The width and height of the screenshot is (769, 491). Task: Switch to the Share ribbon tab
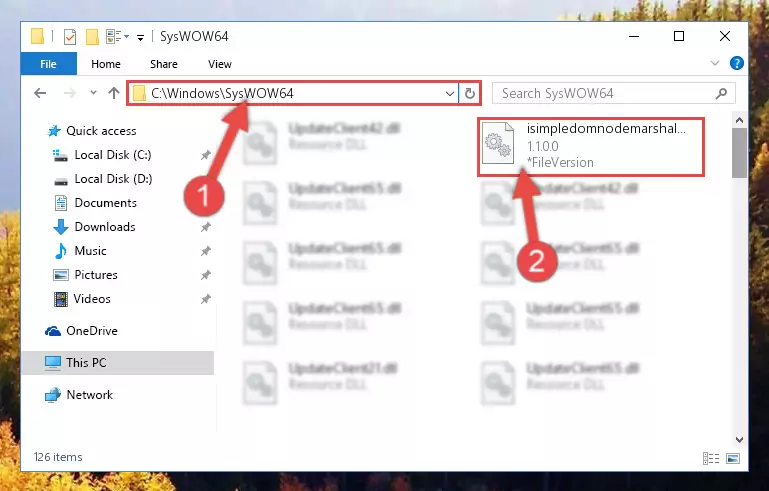pyautogui.click(x=164, y=64)
